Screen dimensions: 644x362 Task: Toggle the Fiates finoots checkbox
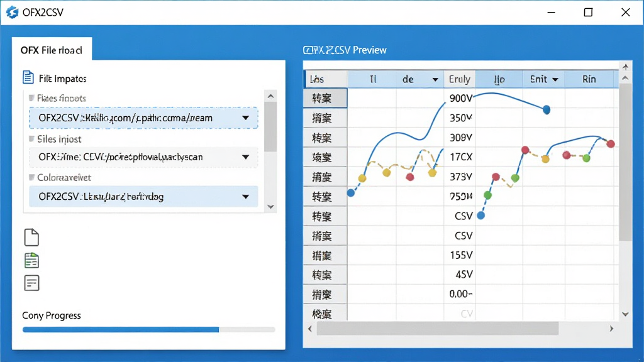point(31,97)
